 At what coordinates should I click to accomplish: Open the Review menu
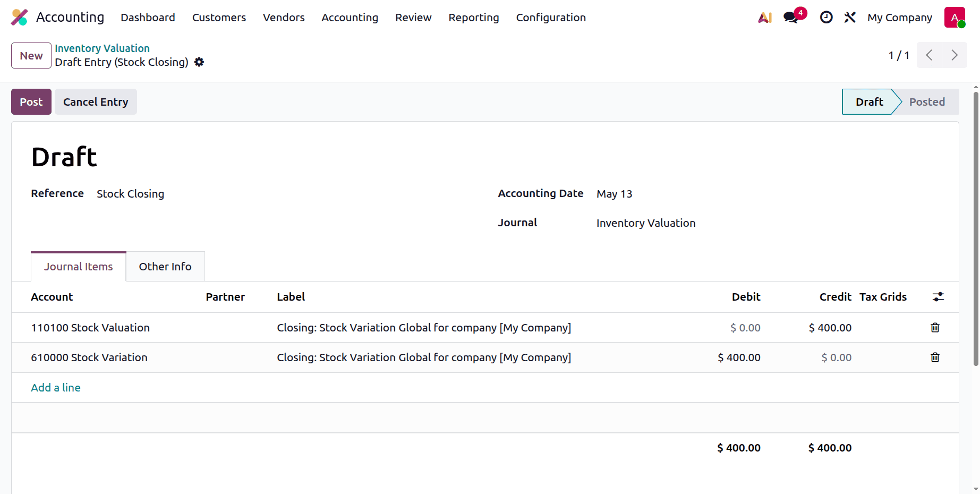[x=413, y=18]
